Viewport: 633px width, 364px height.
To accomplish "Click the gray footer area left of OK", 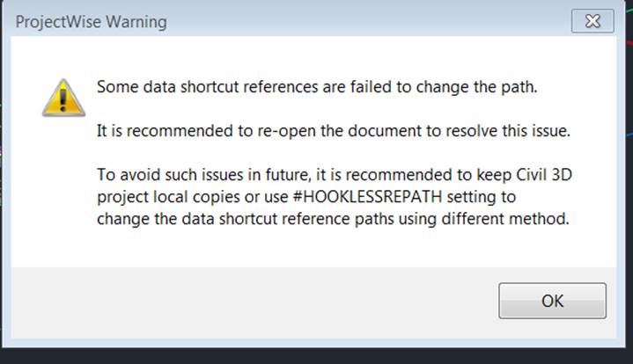I will pyautogui.click(x=250, y=302).
